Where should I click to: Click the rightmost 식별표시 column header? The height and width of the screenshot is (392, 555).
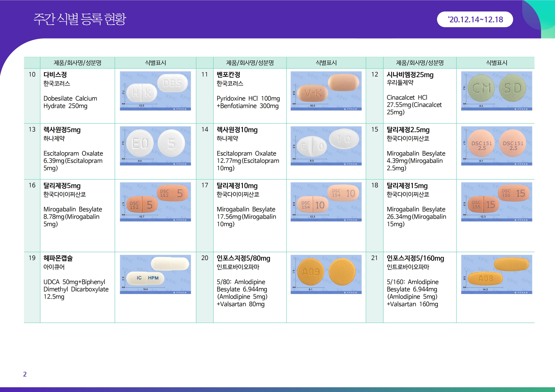(x=496, y=63)
